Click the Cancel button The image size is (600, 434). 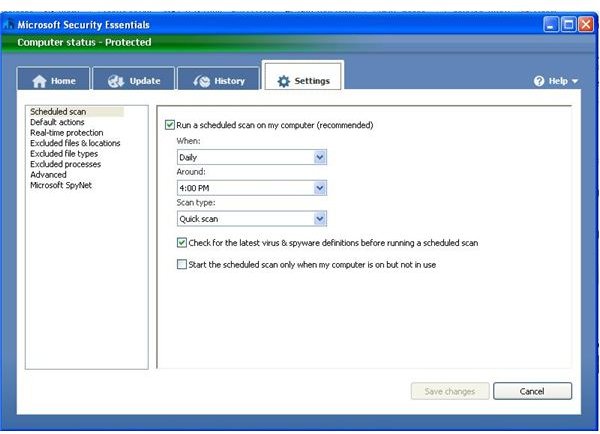532,391
